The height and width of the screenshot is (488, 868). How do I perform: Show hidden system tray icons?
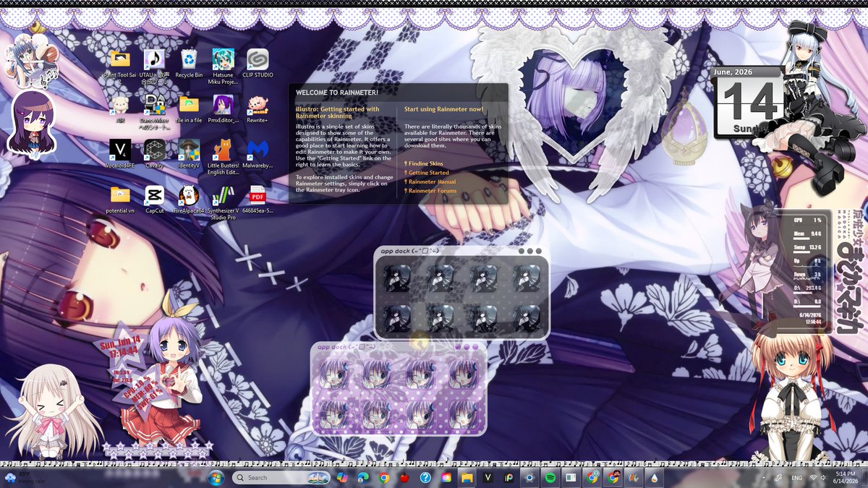click(762, 477)
